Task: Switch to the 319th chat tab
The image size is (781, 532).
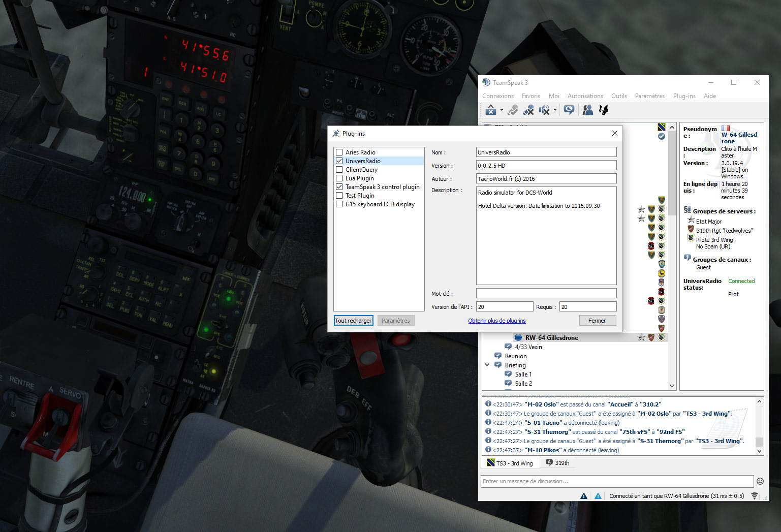Action: click(x=557, y=463)
